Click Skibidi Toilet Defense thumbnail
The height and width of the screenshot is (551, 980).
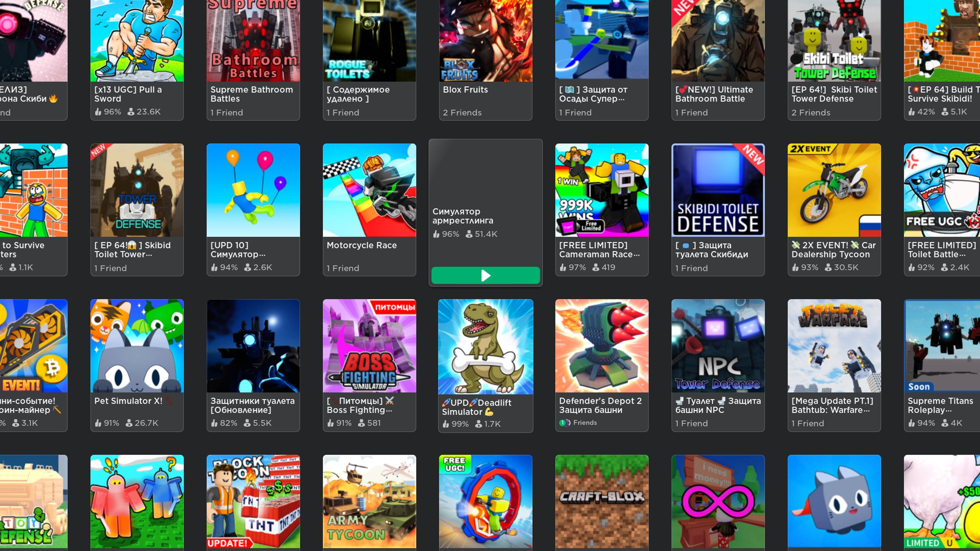[x=718, y=190]
